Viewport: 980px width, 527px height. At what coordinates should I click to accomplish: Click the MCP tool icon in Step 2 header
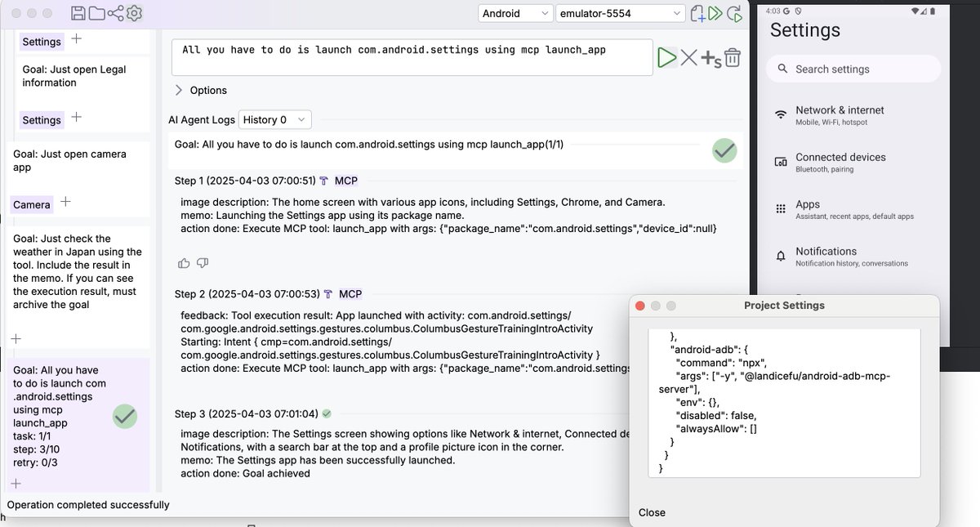pyautogui.click(x=328, y=294)
